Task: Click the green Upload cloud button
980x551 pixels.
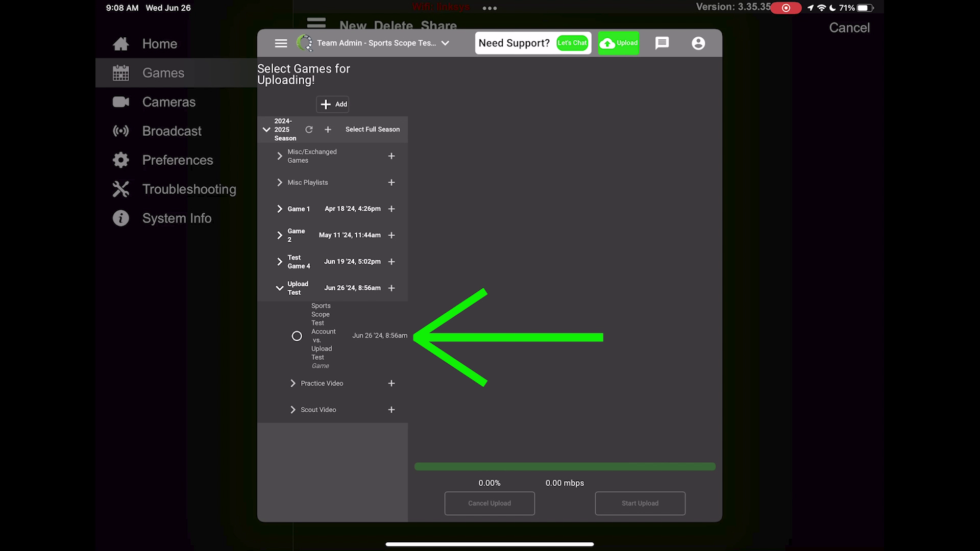Action: 619,43
